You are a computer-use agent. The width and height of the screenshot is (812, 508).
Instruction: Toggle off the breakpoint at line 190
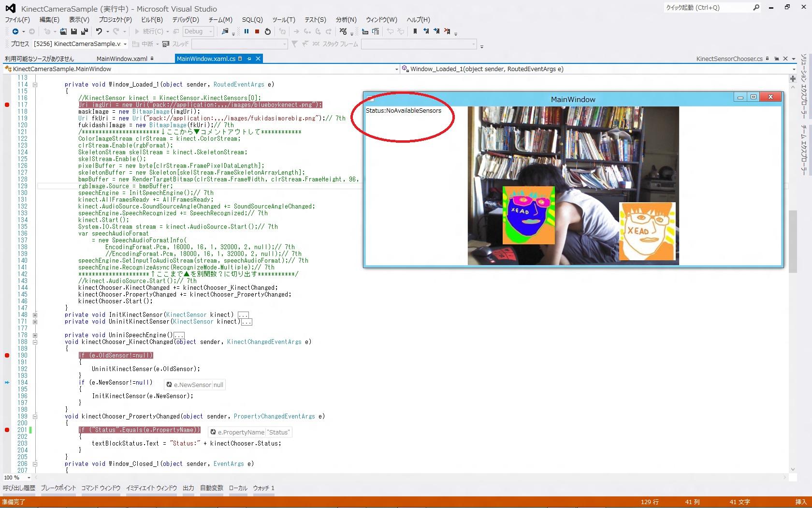click(7, 355)
